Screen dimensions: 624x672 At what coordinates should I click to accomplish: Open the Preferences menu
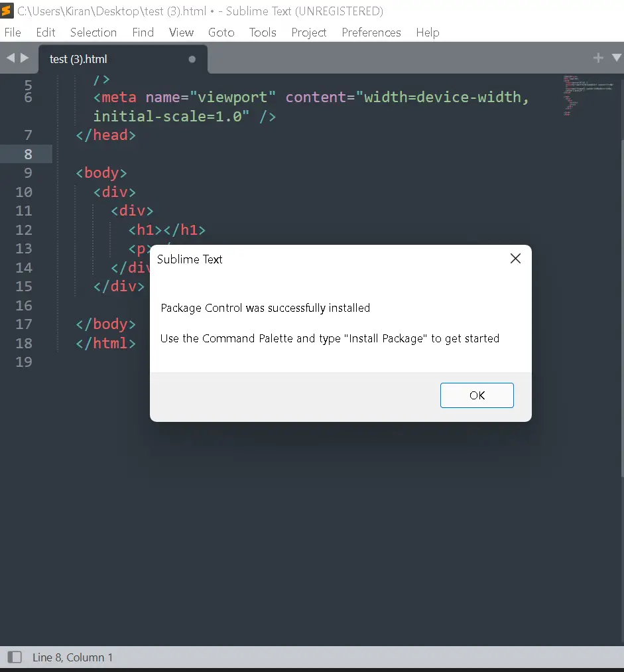(x=371, y=32)
